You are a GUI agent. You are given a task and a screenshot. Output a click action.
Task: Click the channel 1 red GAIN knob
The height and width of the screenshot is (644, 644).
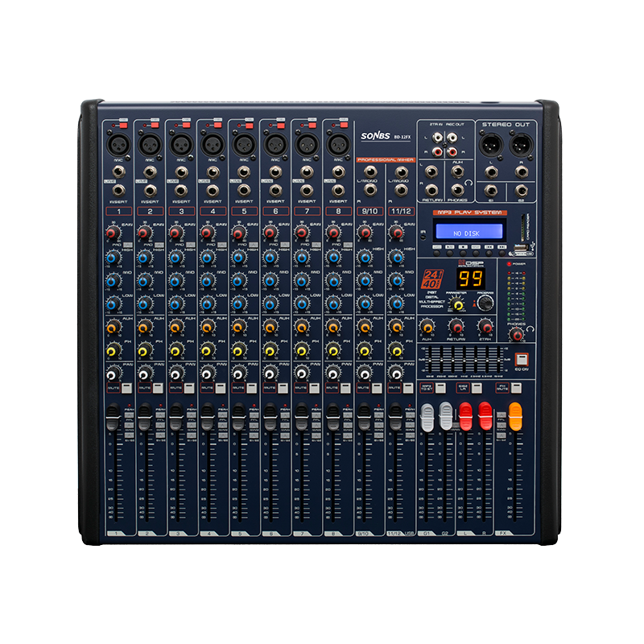click(111, 234)
